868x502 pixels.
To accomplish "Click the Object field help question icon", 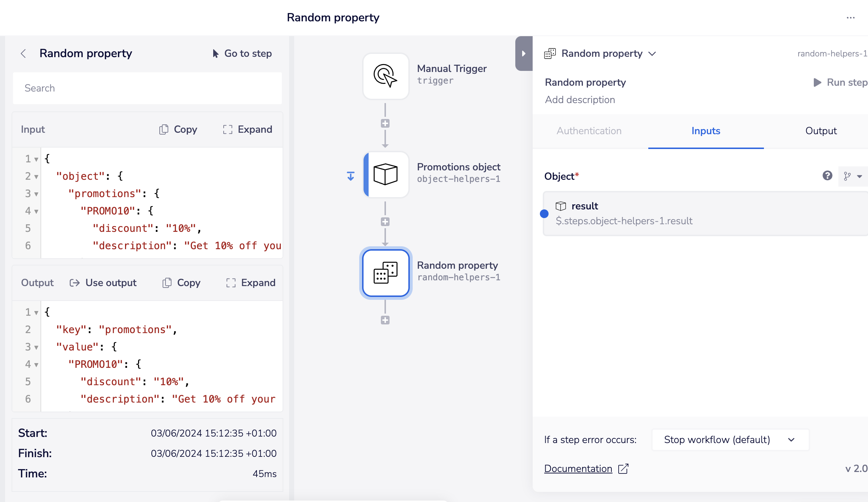I will point(827,176).
